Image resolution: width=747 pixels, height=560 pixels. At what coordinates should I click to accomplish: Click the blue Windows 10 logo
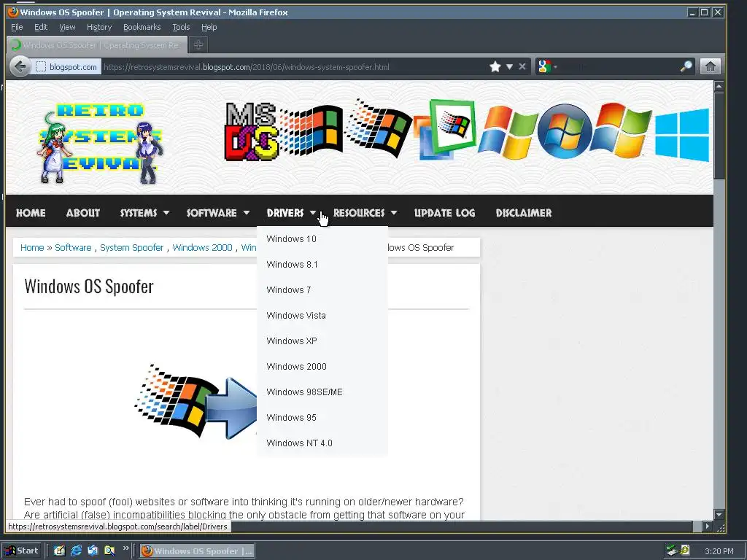tap(682, 135)
